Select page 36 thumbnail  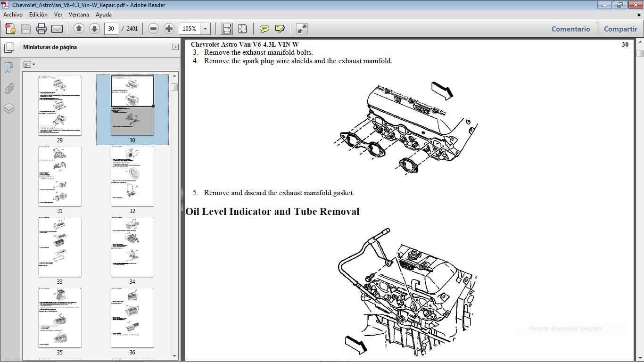point(132,318)
